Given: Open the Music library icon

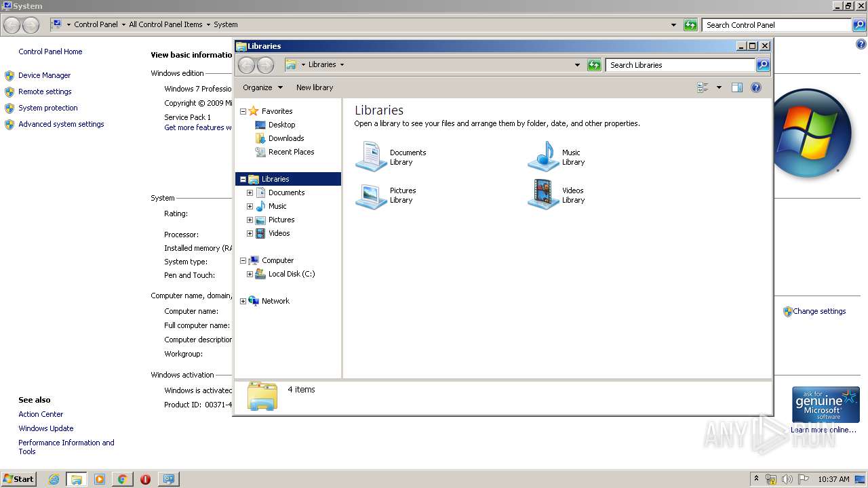Looking at the screenshot, I should click(543, 157).
